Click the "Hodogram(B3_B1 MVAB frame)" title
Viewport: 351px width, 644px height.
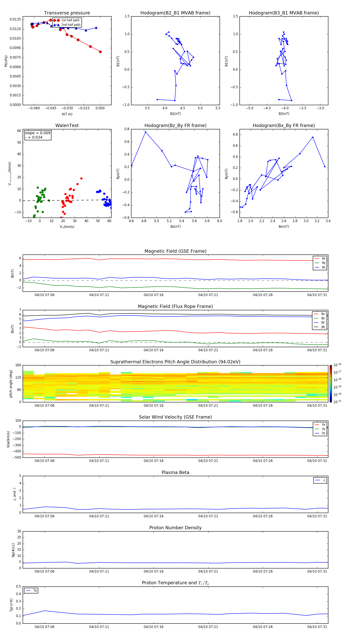(x=284, y=13)
